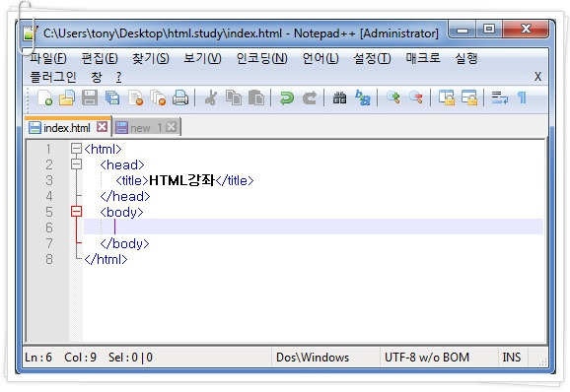Close the index.html tab with red X
The width and height of the screenshot is (570, 392).
pos(102,127)
